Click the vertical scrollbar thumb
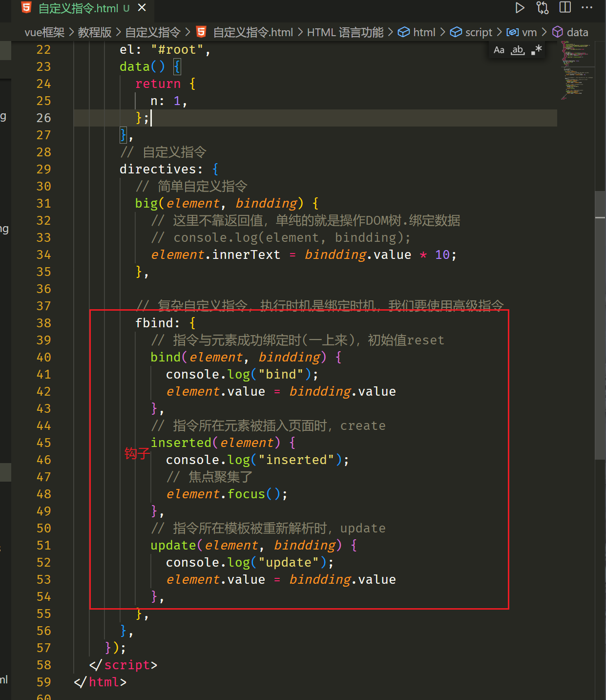Screen dimensions: 606x700 click(600, 325)
